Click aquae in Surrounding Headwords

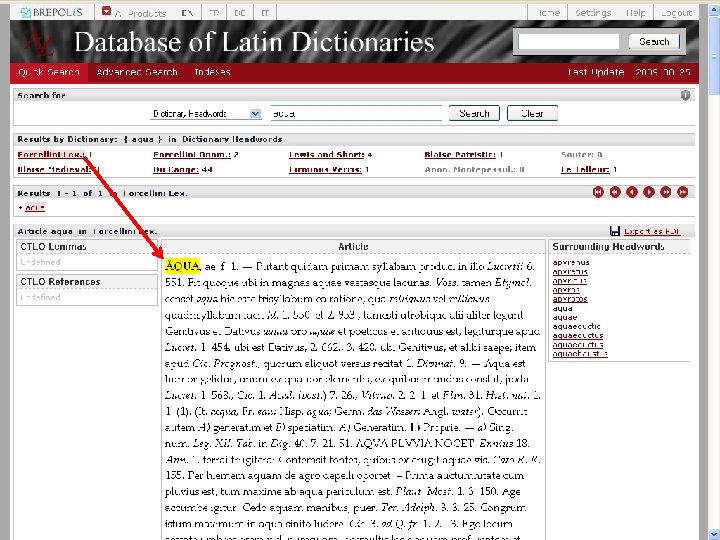565,317
